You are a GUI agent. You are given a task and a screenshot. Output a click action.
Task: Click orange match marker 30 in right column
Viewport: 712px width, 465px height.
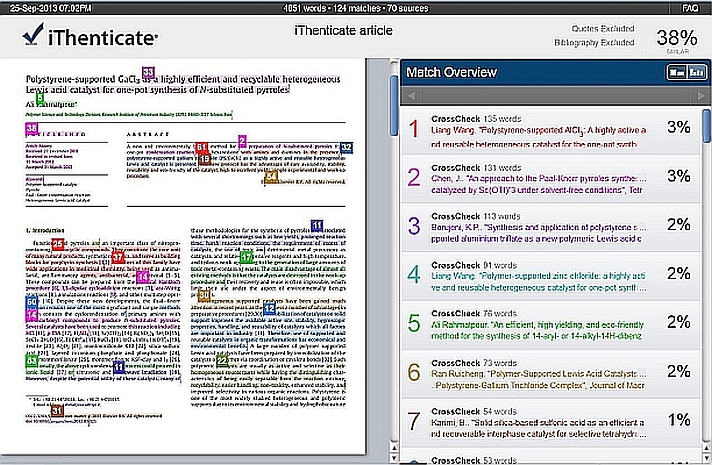coord(204,296)
